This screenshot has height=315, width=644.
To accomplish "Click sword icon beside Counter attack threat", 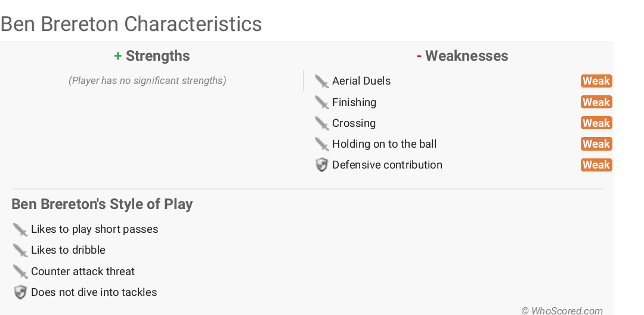I will click(20, 272).
